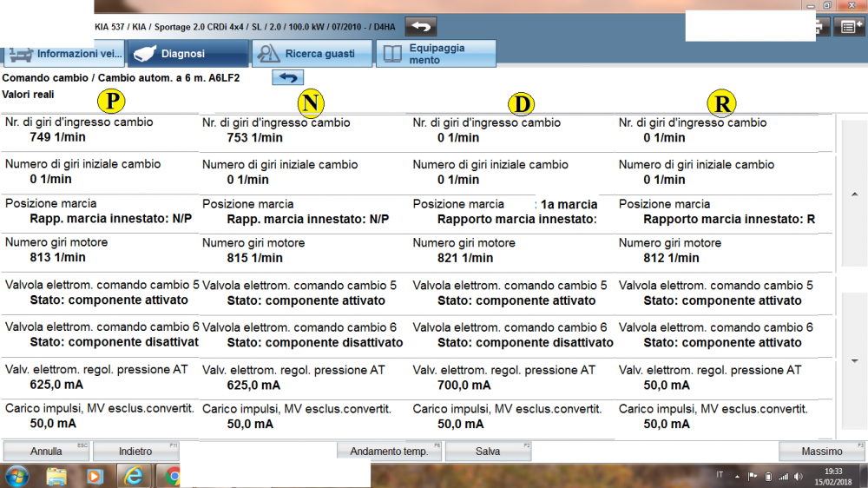Click the Massimo button

click(x=821, y=452)
